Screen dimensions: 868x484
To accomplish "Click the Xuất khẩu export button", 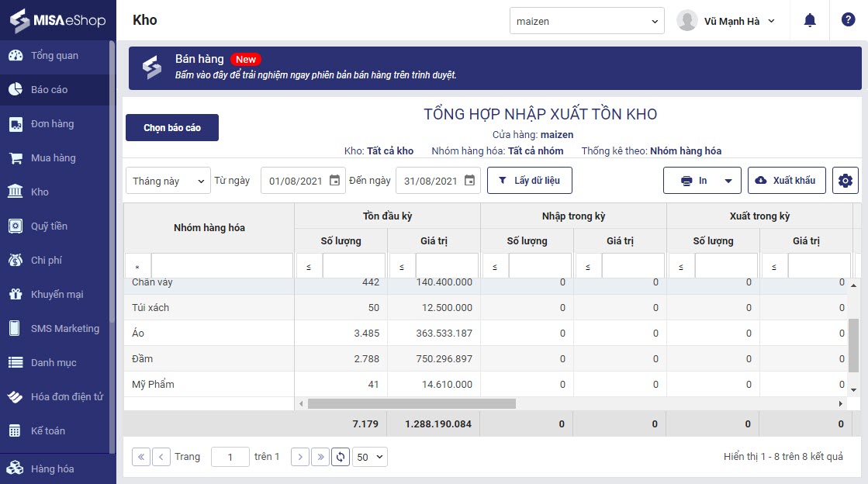I will click(787, 181).
